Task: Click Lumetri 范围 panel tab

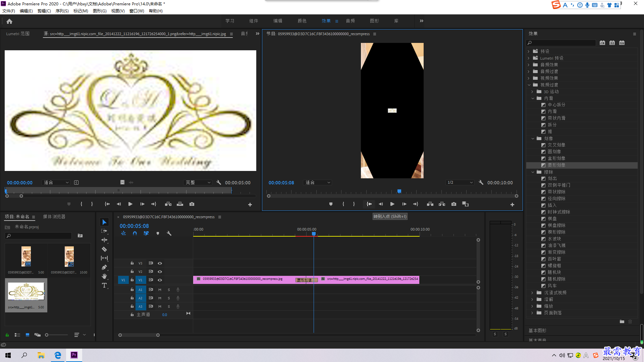Action: 18,34
